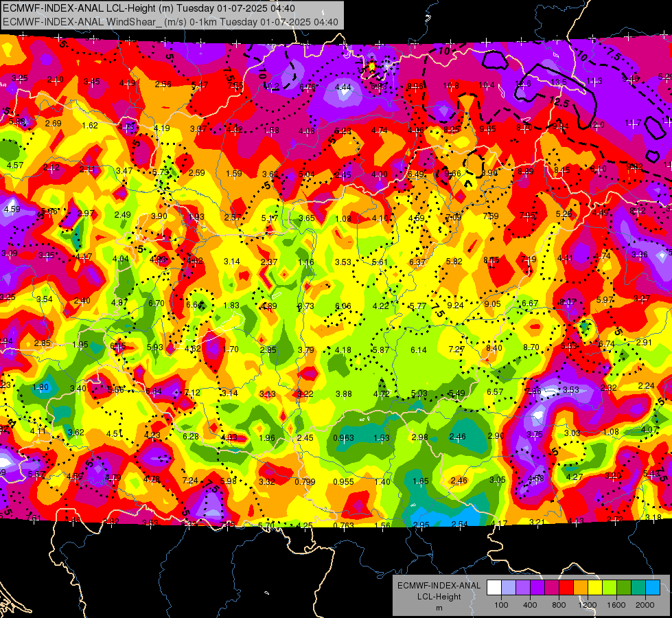This screenshot has height=618, width=672.
Task: Click the grid value 2.10
Action: (x=56, y=80)
